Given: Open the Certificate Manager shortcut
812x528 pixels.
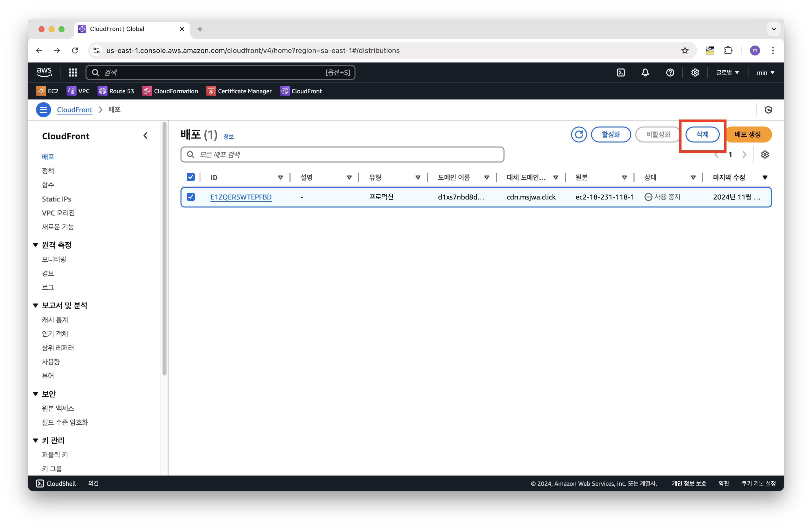Looking at the screenshot, I should 239,91.
